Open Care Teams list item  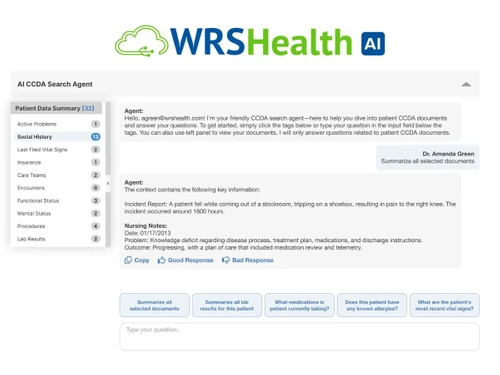[59, 175]
